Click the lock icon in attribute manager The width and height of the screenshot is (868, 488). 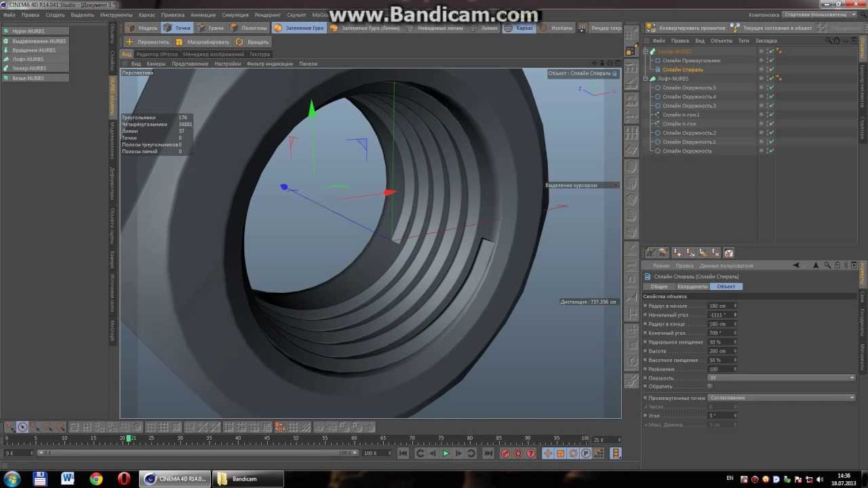pos(837,266)
